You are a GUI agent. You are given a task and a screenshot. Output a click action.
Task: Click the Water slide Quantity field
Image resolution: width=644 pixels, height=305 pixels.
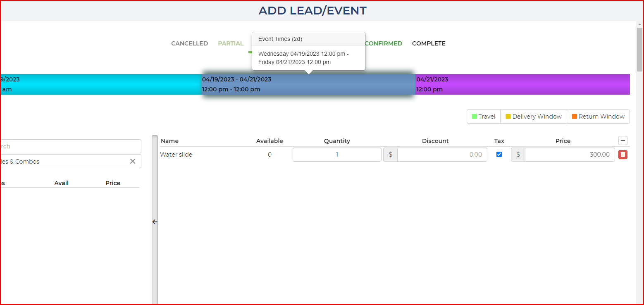(x=336, y=155)
